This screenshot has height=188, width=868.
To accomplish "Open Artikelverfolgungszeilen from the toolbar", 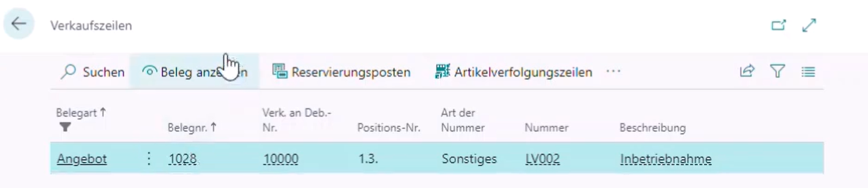I will [513, 72].
